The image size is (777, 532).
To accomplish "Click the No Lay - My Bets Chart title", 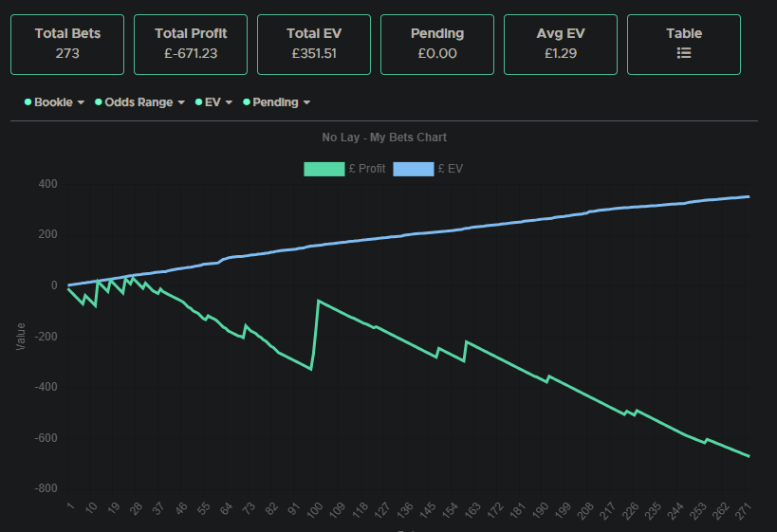I will click(x=384, y=138).
